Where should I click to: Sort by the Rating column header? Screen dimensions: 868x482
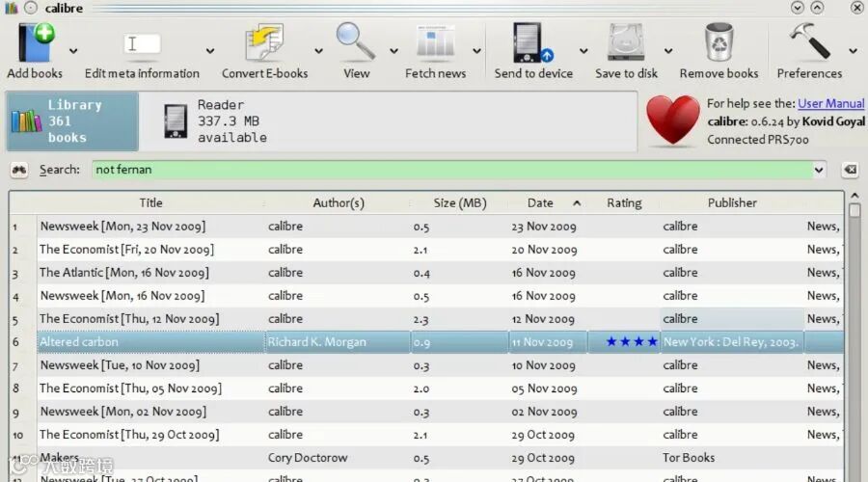624,203
